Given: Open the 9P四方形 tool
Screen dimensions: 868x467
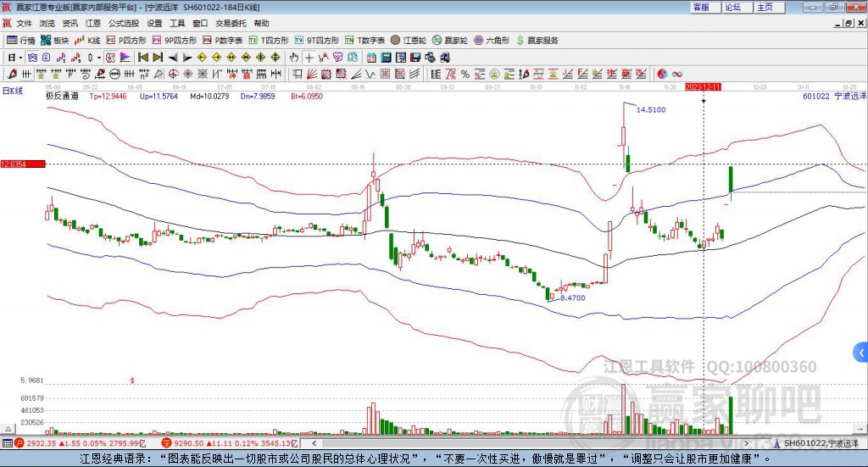Looking at the screenshot, I should [175, 41].
